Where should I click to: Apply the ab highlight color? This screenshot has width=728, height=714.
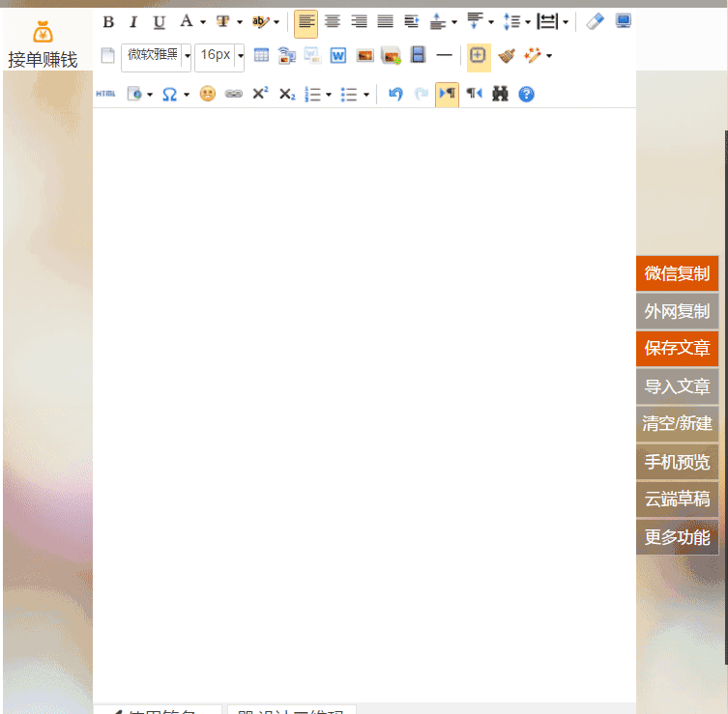click(259, 21)
